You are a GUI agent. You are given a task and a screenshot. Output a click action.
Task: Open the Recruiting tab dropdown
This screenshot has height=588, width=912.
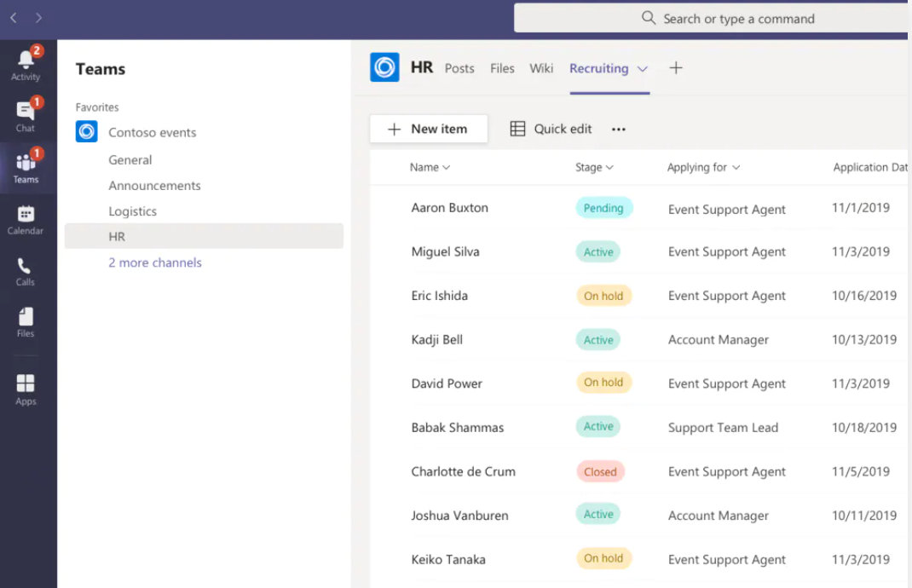coord(642,68)
